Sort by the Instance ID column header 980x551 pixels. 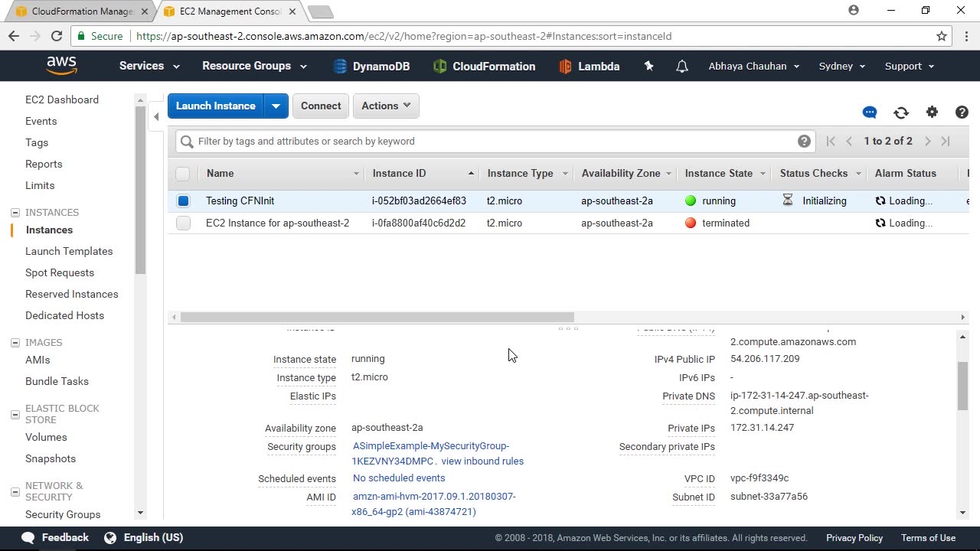click(x=422, y=174)
